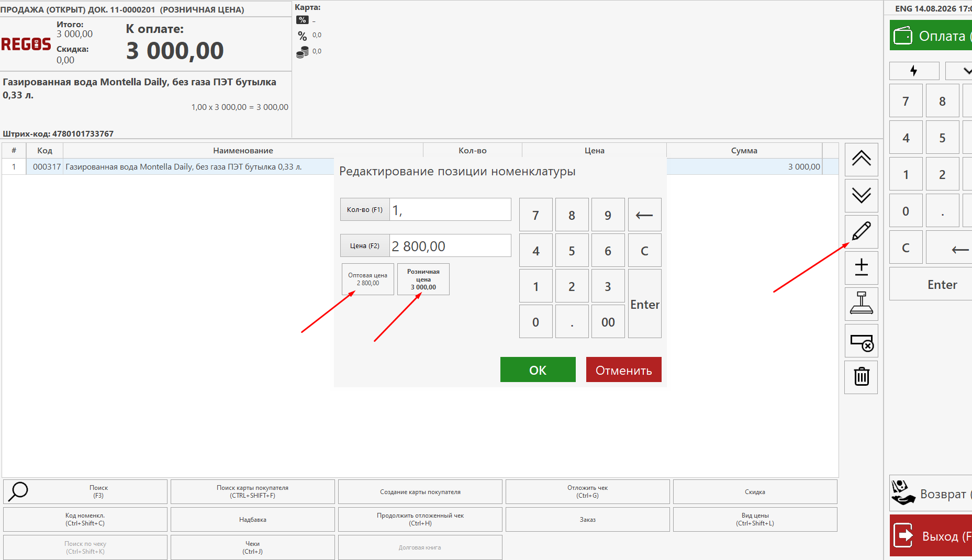Click the trash delete icon
This screenshot has height=560, width=972.
pyautogui.click(x=861, y=377)
